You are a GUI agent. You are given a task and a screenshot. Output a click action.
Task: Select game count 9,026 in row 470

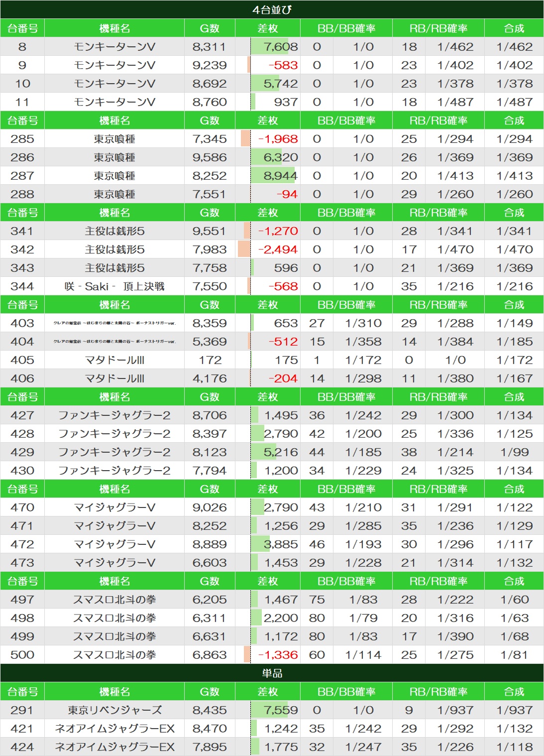tap(210, 507)
